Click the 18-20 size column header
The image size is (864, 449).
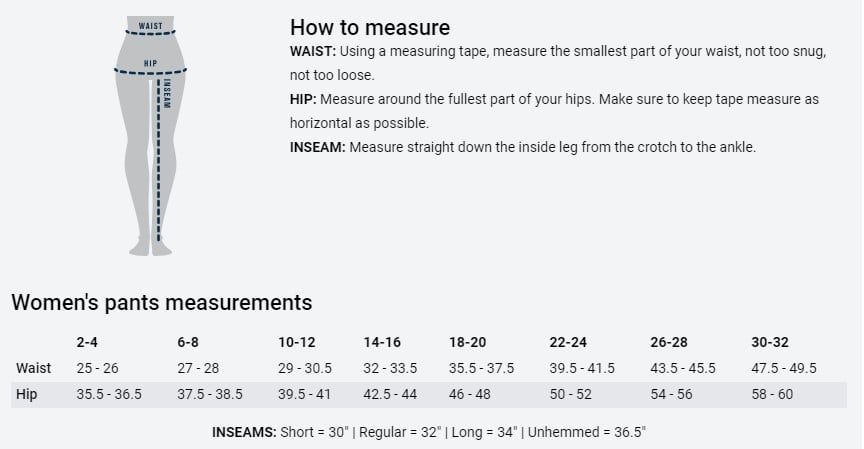click(468, 342)
